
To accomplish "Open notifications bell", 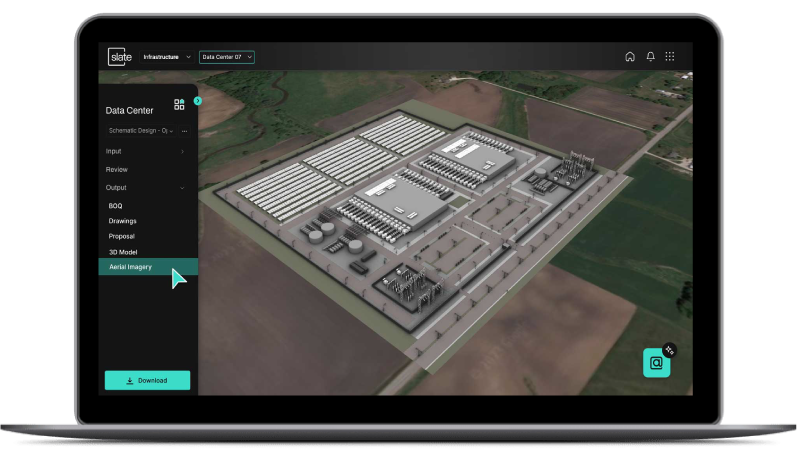I will click(x=650, y=57).
